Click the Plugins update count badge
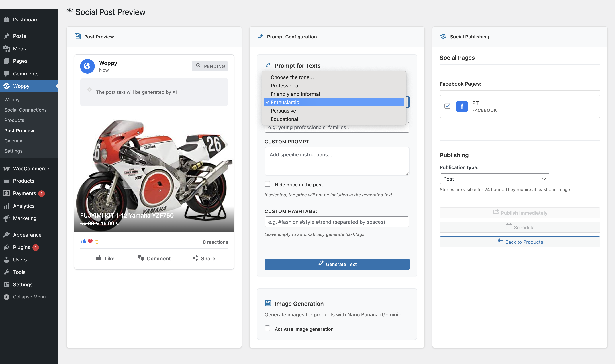Viewport: 615px width, 364px height. 36,247
